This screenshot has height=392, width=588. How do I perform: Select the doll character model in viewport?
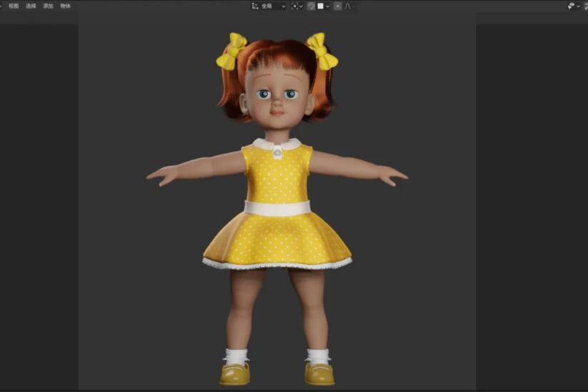tap(277, 209)
